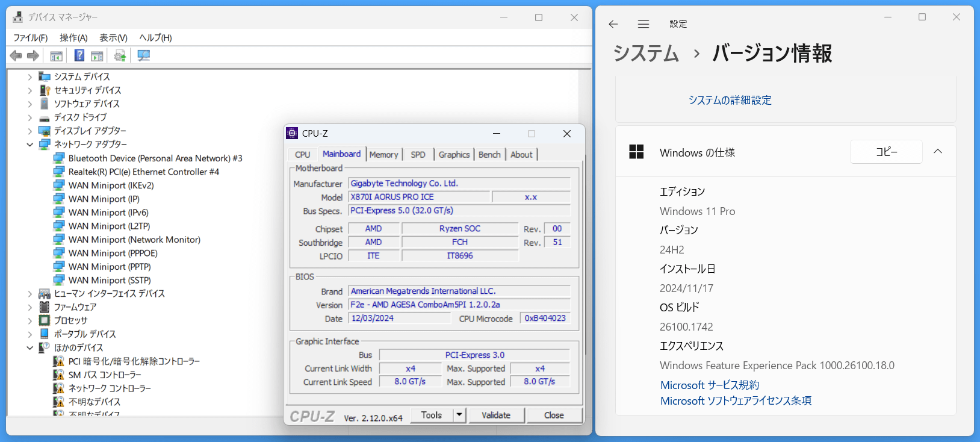Select the ポータブル デバイス category icon
This screenshot has width=980, height=442.
point(45,334)
